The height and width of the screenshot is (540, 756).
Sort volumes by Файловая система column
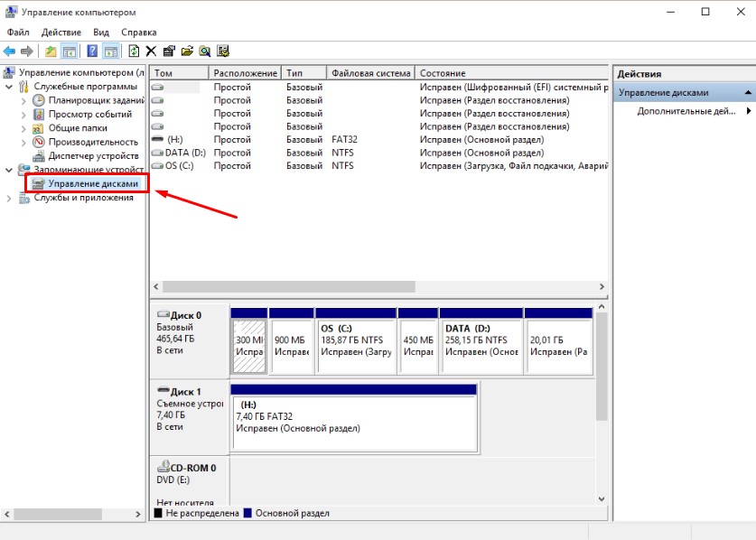[370, 73]
